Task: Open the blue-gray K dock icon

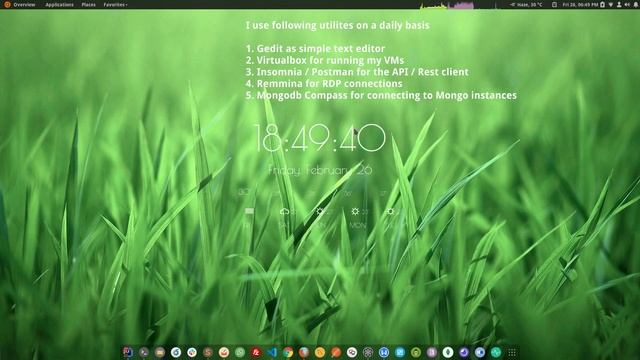Action: click(480, 352)
